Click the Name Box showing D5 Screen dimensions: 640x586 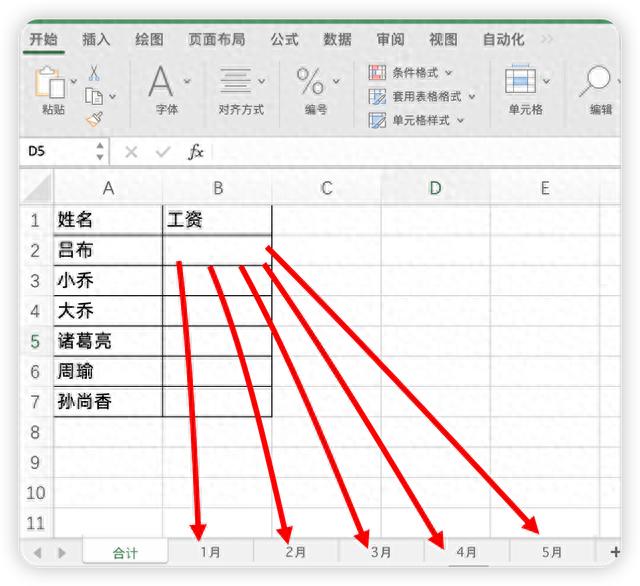point(59,151)
